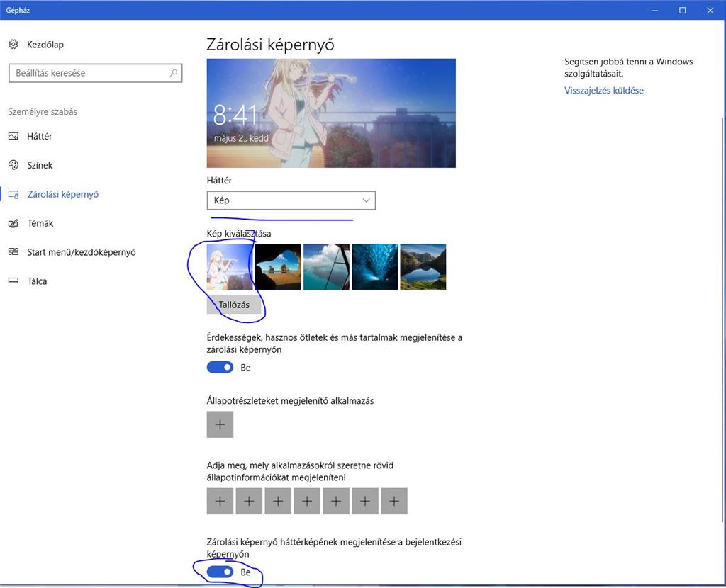Click the Kezdőlap gear icon
Image resolution: width=726 pixels, height=588 pixels.
tap(13, 45)
